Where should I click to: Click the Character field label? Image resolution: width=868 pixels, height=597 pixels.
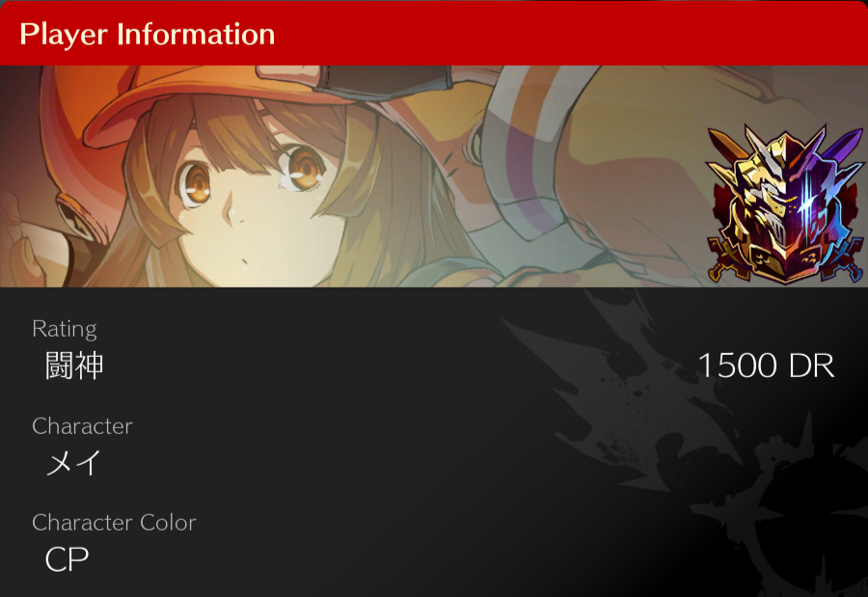pyautogui.click(x=83, y=426)
